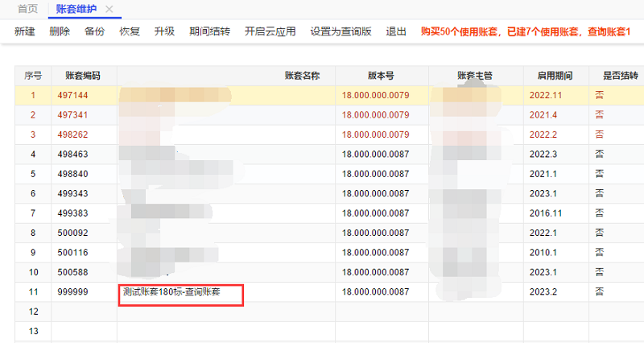Click start period 2022.2
The height and width of the screenshot is (343, 644).
[543, 134]
